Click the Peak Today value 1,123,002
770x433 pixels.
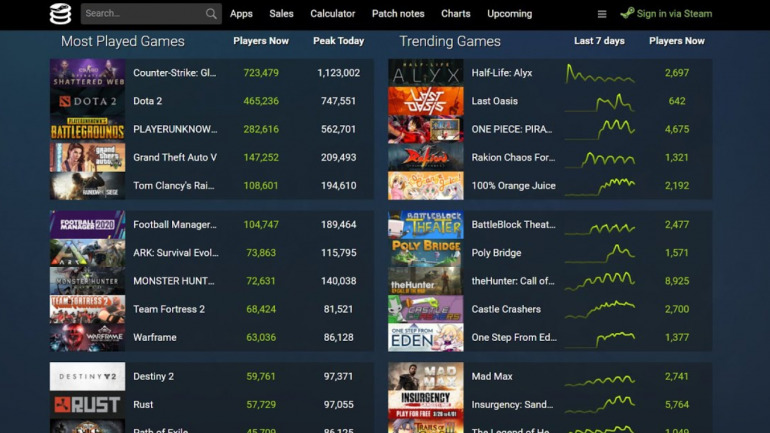click(x=338, y=73)
